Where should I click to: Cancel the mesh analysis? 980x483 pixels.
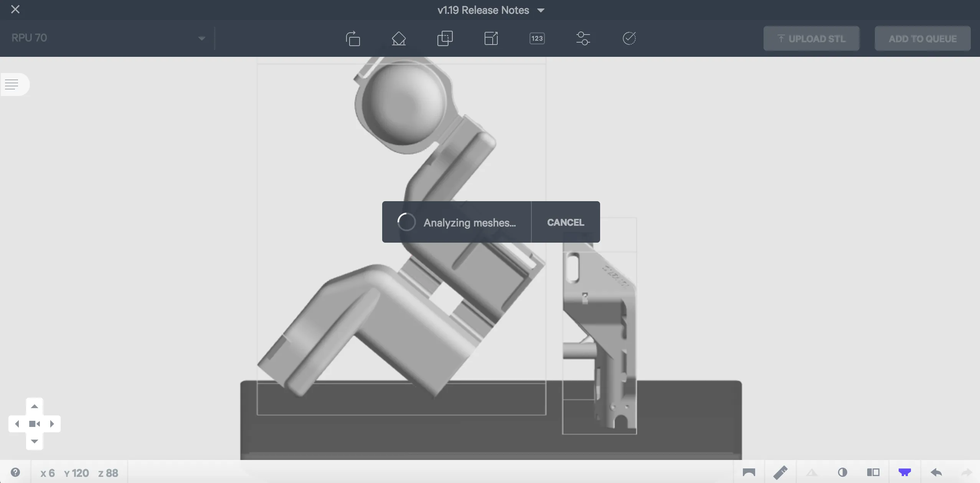pyautogui.click(x=566, y=222)
